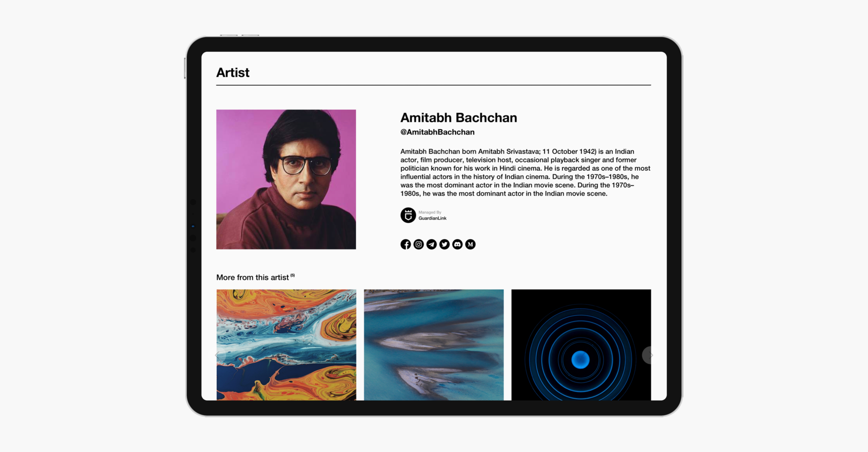Click the Amitabh Bachchan name heading
The height and width of the screenshot is (452, 868).
coord(459,118)
